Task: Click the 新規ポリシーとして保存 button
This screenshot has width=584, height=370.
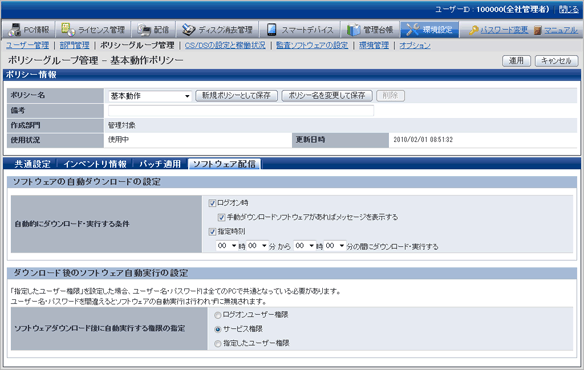Action: coord(237,96)
